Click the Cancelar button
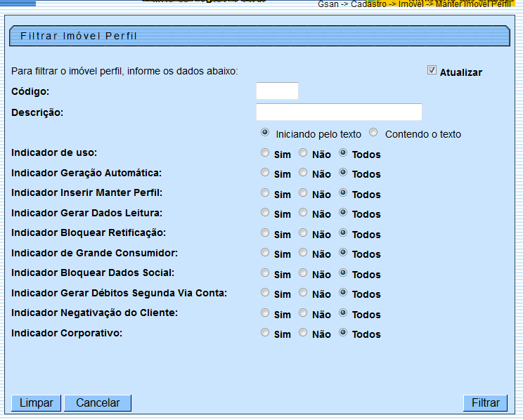 click(x=98, y=402)
